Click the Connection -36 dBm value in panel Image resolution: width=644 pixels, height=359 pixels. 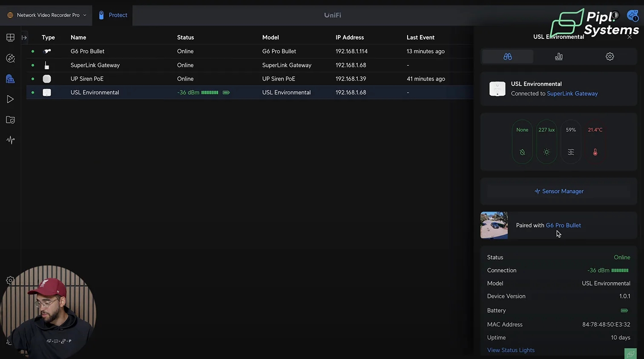coord(608,270)
